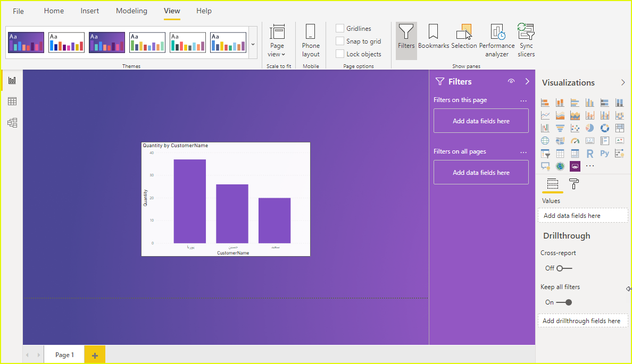This screenshot has width=632, height=364.
Task: Open the Page view dropdown
Action: pyautogui.click(x=277, y=41)
